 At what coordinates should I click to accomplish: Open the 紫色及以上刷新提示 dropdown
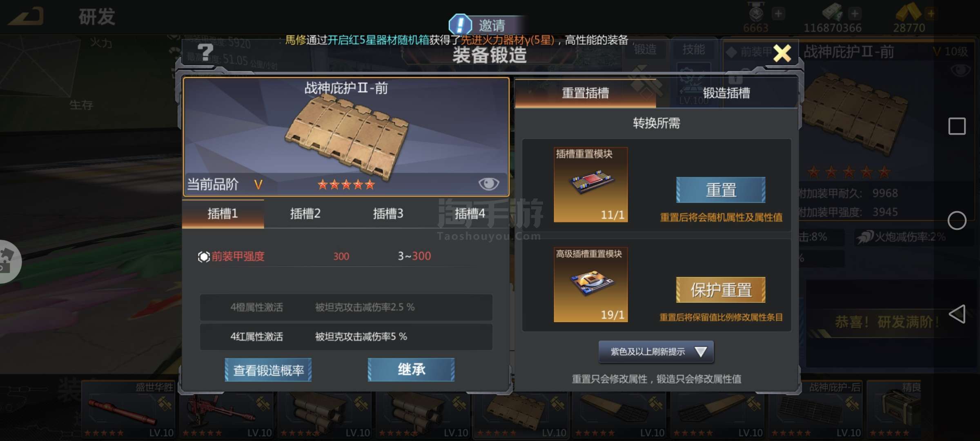pyautogui.click(x=656, y=352)
